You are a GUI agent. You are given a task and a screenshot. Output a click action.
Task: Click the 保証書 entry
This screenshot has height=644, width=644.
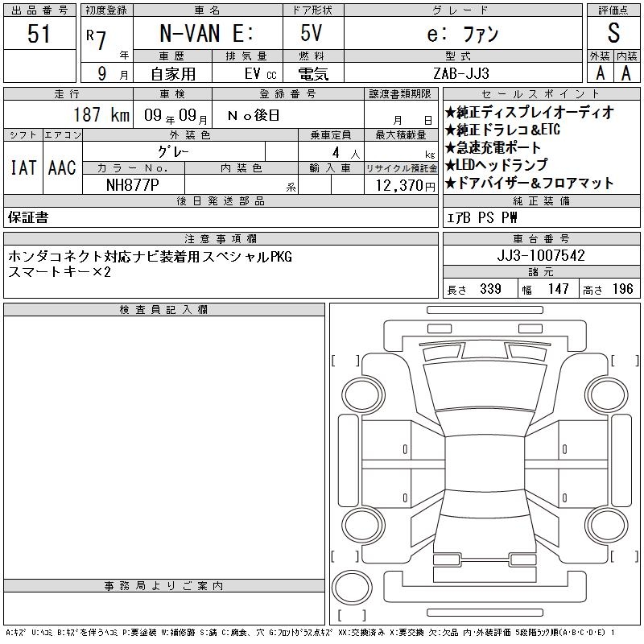pos(28,217)
